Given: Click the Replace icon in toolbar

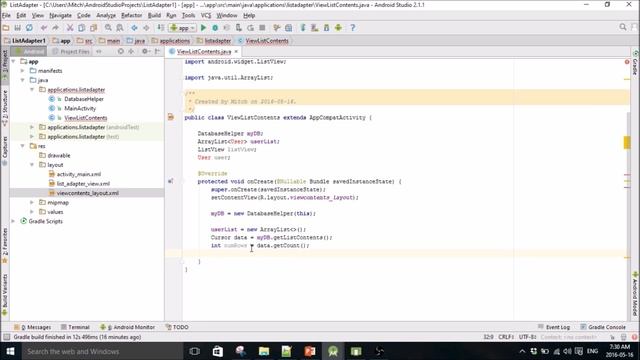Looking at the screenshot, I should (x=120, y=28).
